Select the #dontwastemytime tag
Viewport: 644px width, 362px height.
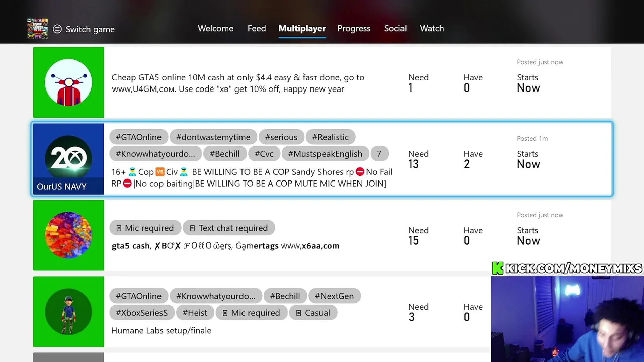[x=213, y=137]
